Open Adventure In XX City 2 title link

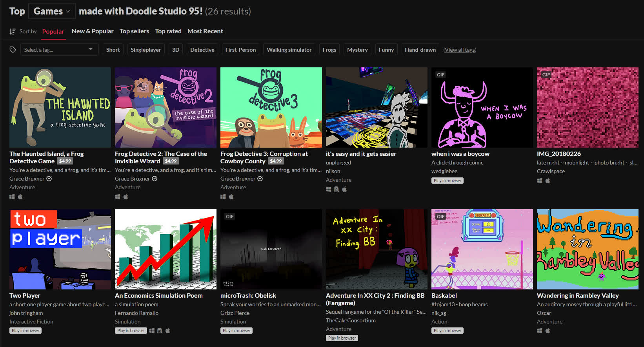[375, 299]
